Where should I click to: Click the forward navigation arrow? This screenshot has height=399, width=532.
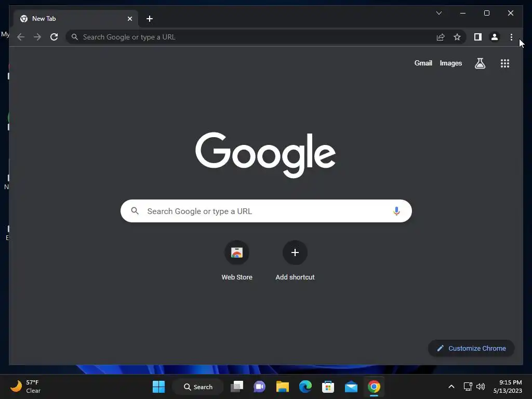(x=37, y=37)
